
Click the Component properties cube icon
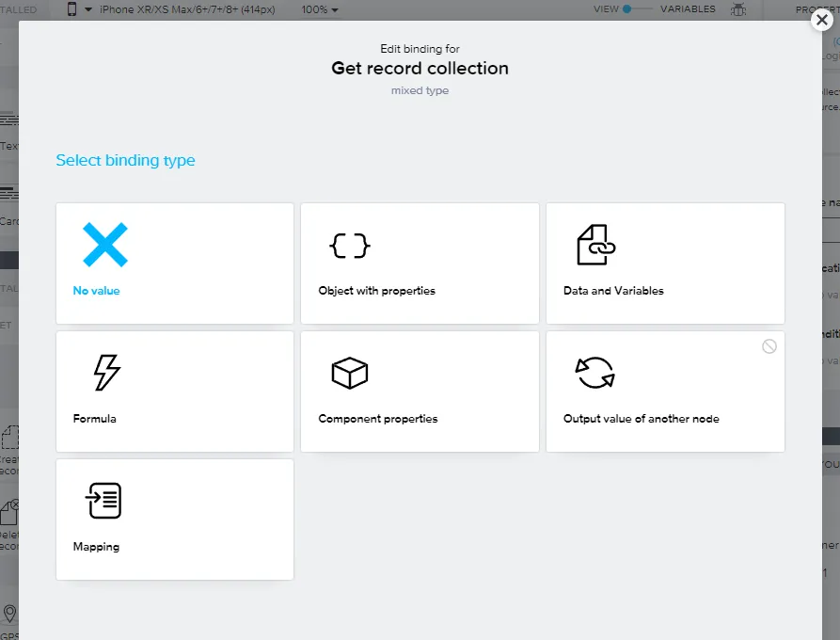pos(349,373)
